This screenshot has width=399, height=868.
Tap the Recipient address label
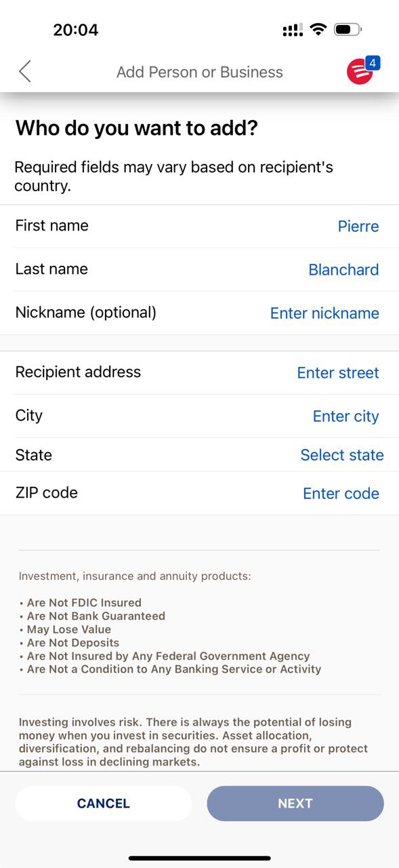(x=78, y=372)
